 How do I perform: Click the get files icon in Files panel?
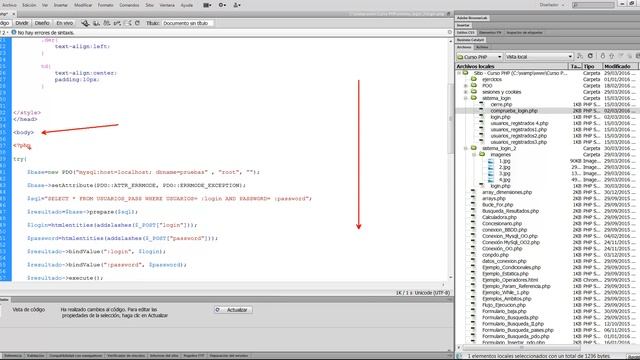pyautogui.click(x=602, y=56)
